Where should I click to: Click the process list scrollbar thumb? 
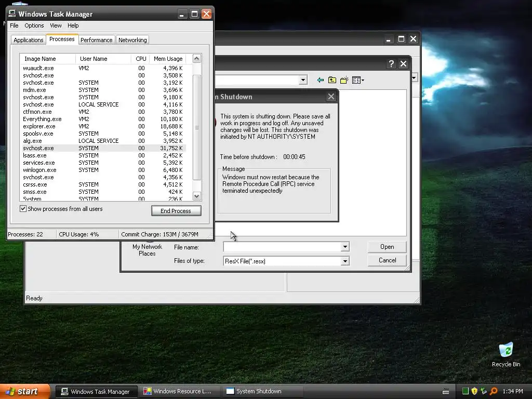tap(197, 127)
